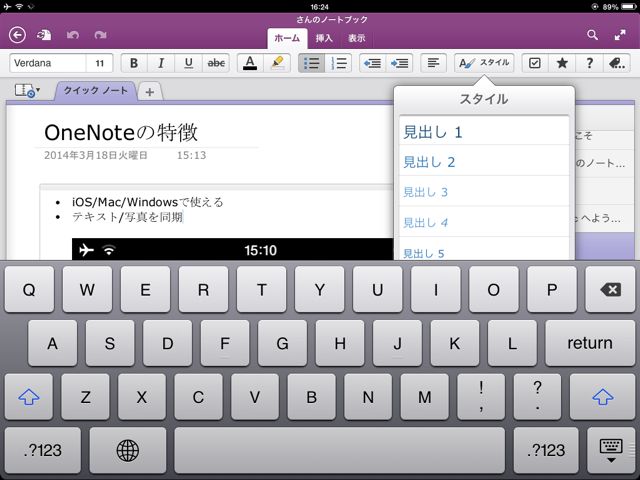Tap the space bar

pos(340,450)
